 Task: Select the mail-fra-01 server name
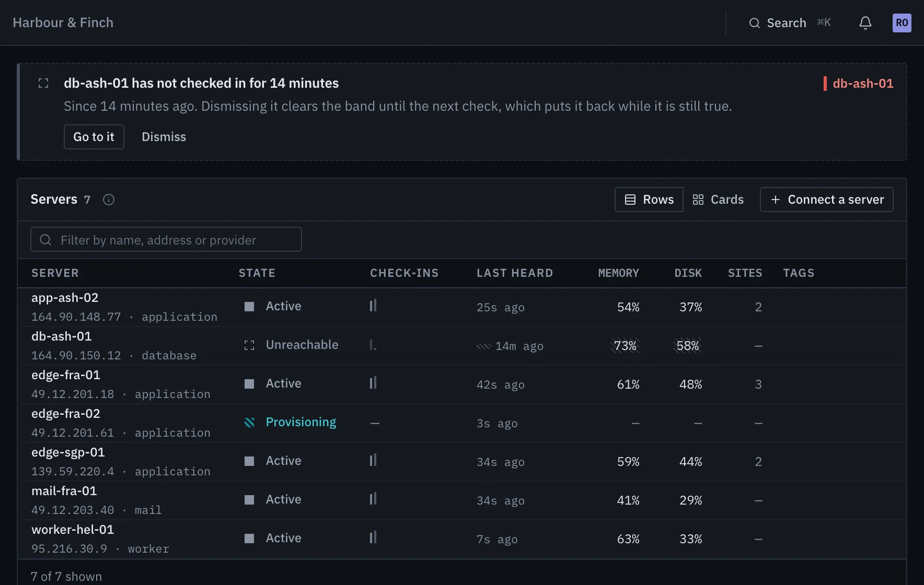pyautogui.click(x=64, y=491)
